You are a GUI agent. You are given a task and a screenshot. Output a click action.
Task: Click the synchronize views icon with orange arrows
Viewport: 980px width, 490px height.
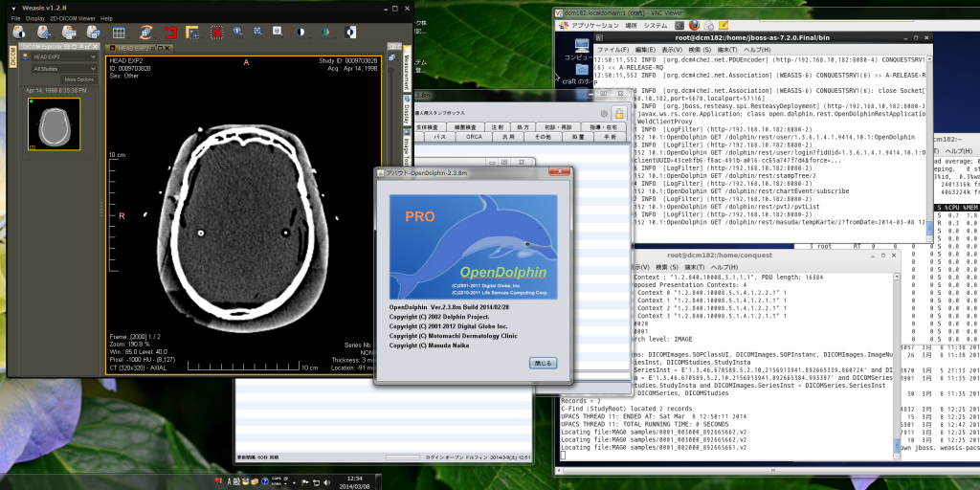pos(145,32)
